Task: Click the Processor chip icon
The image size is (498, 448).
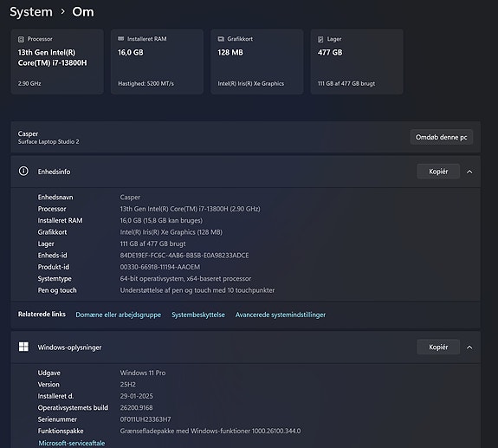Action: [21, 39]
